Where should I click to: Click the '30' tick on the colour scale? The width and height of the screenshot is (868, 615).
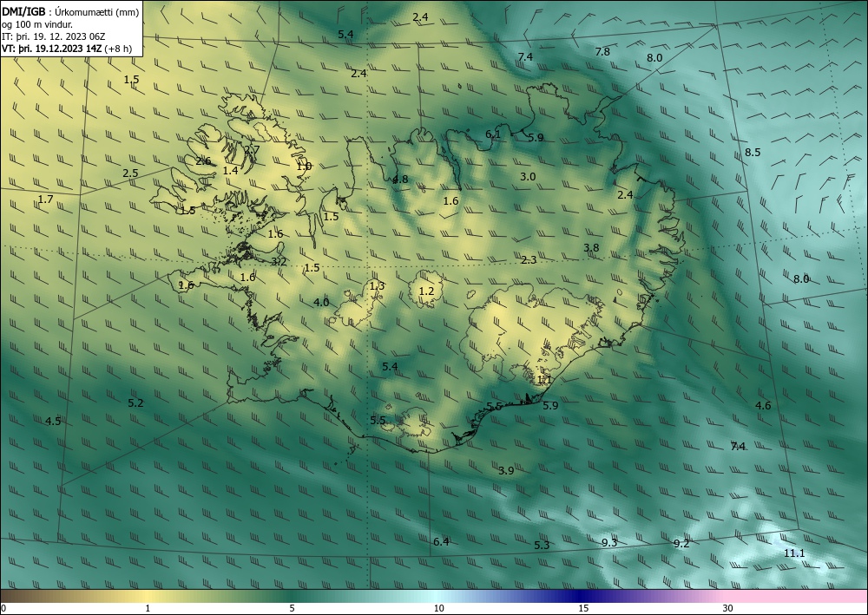click(728, 608)
